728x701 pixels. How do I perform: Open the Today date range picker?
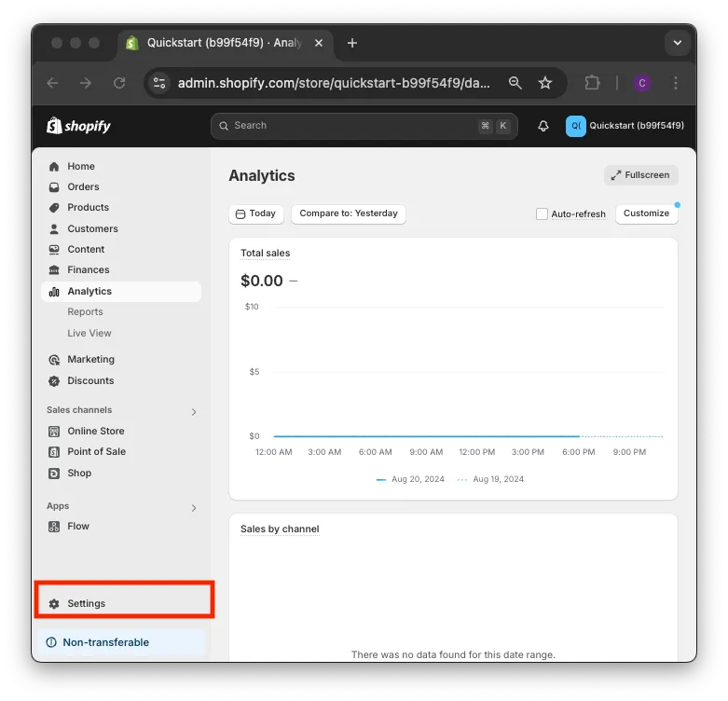click(x=255, y=213)
